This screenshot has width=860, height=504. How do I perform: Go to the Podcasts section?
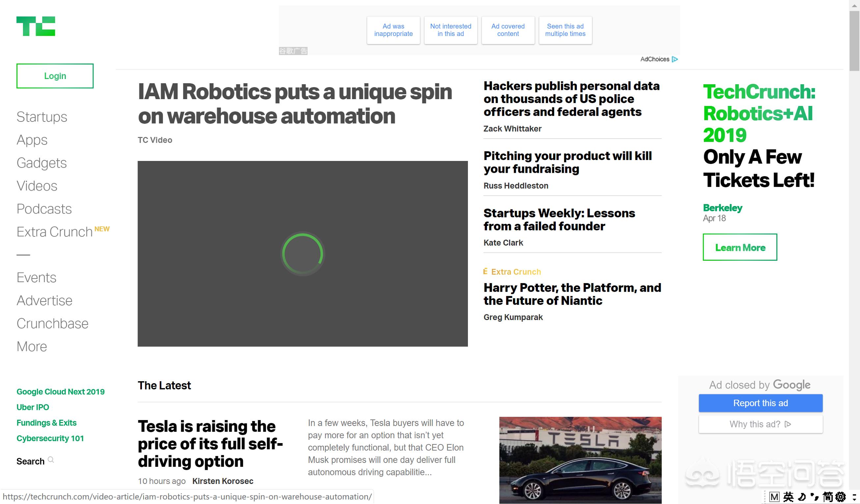[44, 209]
